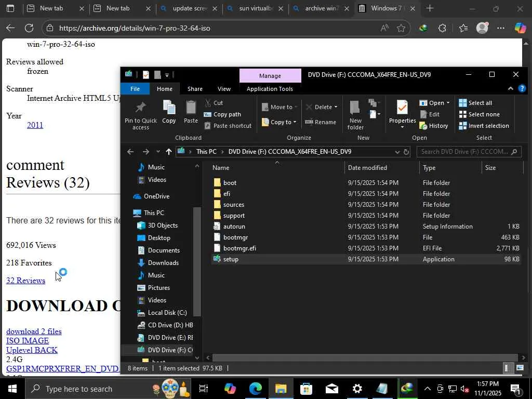Select the sources folder
This screenshot has height=399, width=532.
(x=233, y=205)
